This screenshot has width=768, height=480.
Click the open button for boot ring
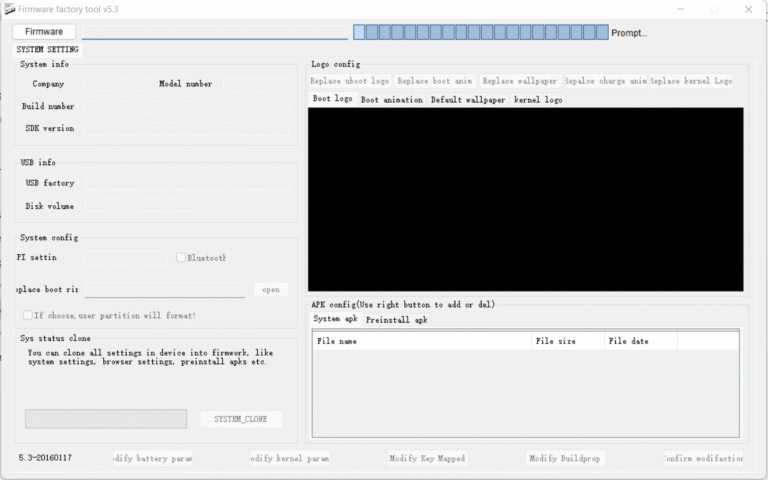click(271, 289)
